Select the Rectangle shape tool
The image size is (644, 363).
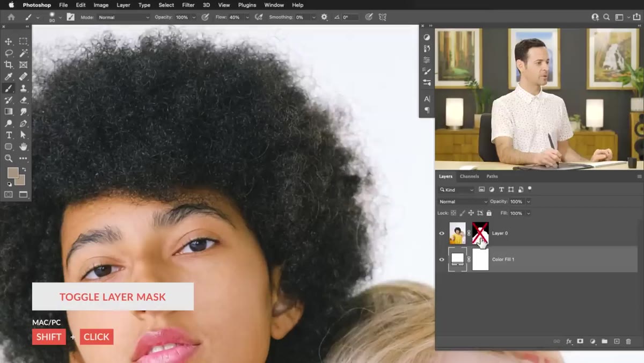tap(9, 147)
